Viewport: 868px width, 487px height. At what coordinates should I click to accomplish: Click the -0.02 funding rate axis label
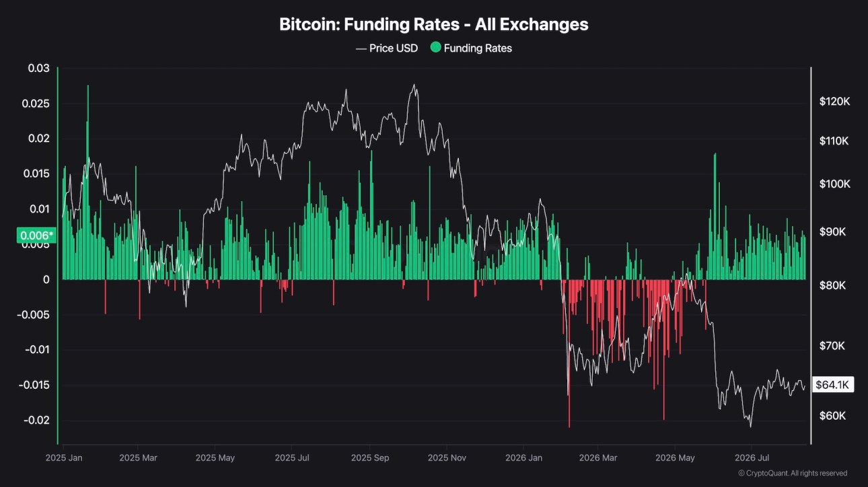[x=37, y=420]
